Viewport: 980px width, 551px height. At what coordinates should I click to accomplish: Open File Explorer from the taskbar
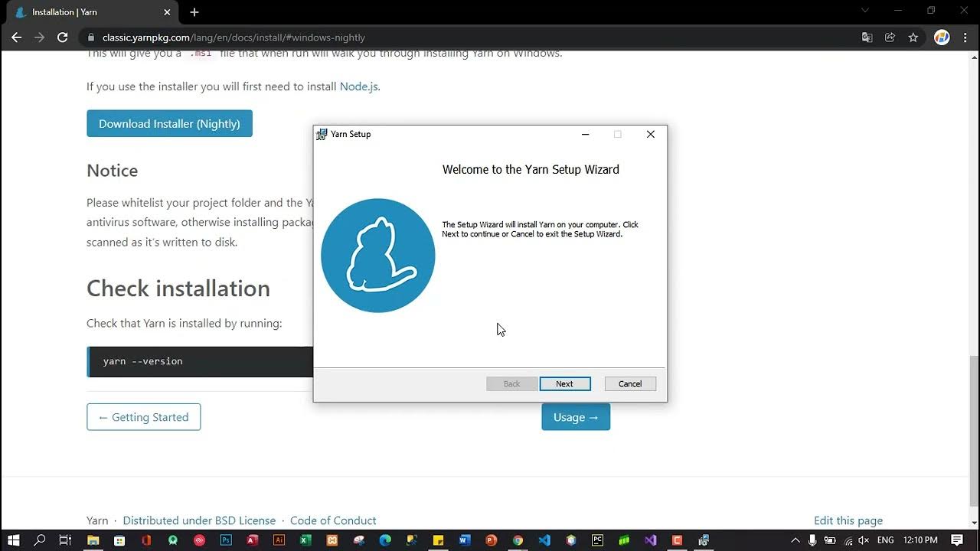(93, 540)
